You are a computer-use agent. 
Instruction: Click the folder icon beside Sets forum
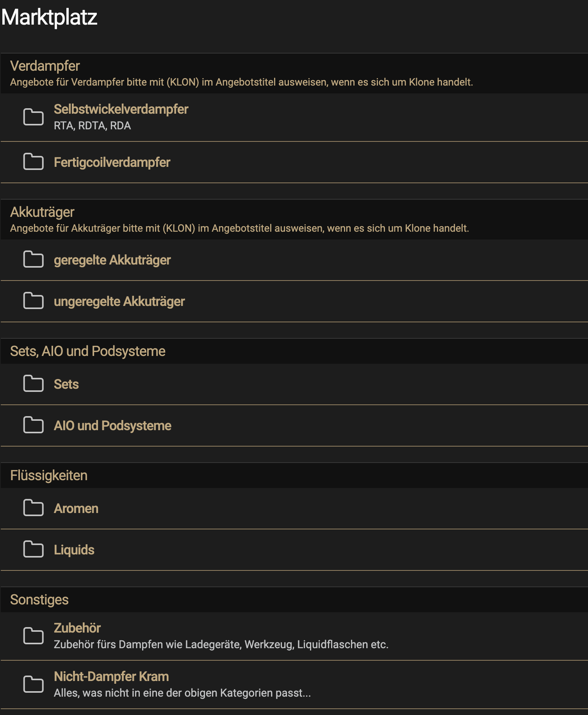pos(33,384)
